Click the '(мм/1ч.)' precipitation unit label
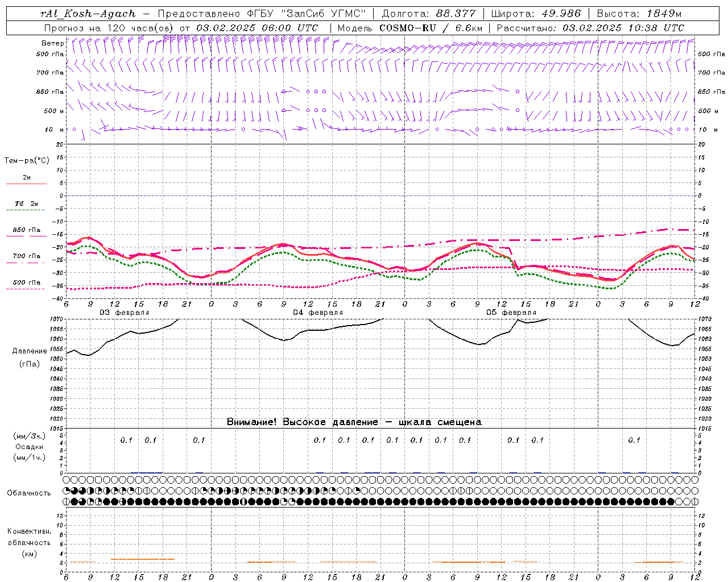 pos(30,458)
